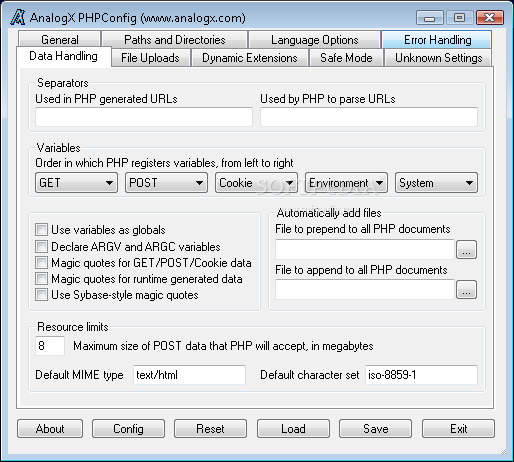Open the Language Options tab
The height and width of the screenshot is (462, 514).
coord(315,40)
